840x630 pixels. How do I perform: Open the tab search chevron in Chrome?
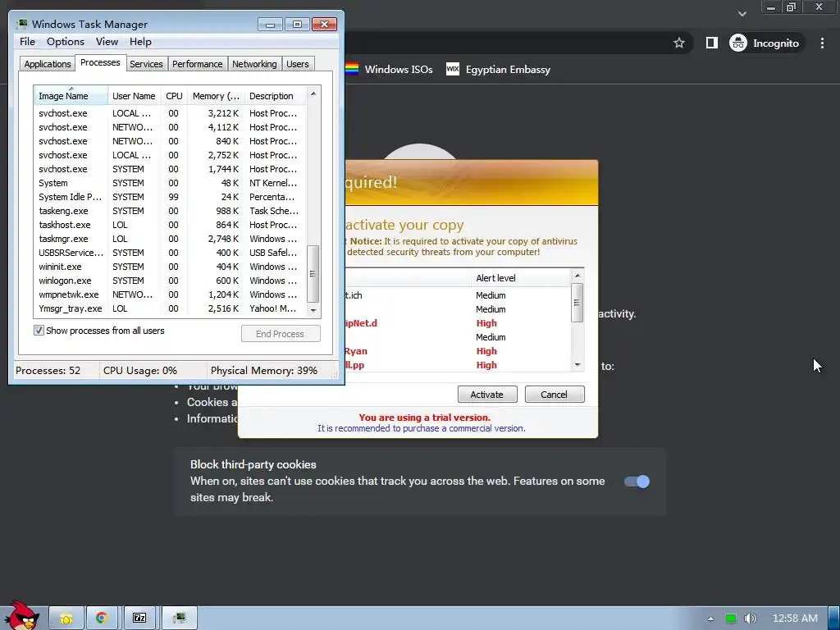tap(742, 13)
